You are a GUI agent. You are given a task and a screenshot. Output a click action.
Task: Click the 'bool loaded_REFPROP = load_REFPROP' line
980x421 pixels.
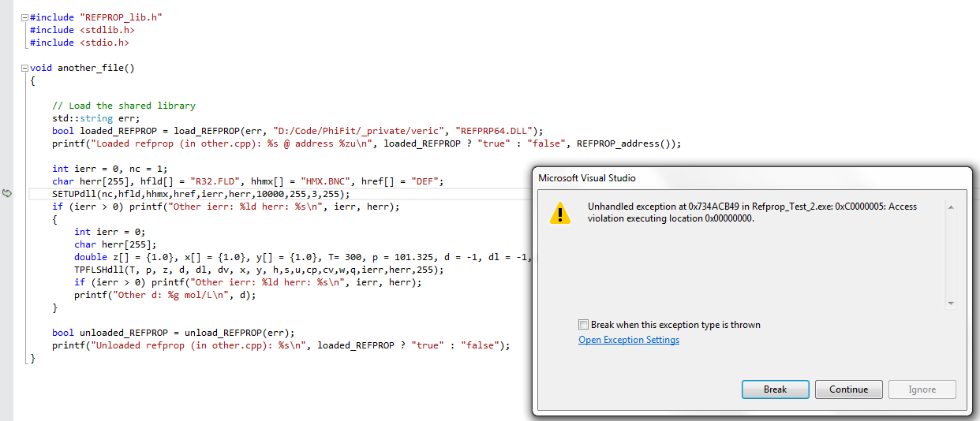pos(298,131)
